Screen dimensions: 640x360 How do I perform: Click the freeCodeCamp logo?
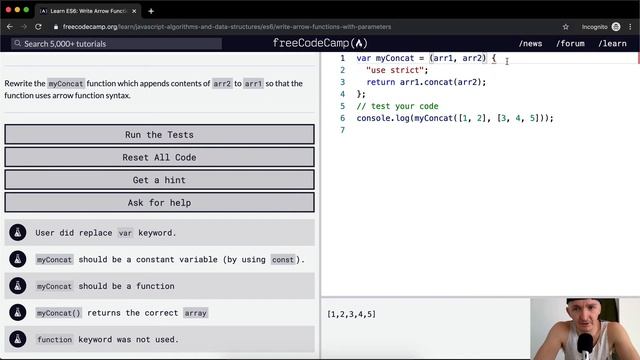click(320, 43)
